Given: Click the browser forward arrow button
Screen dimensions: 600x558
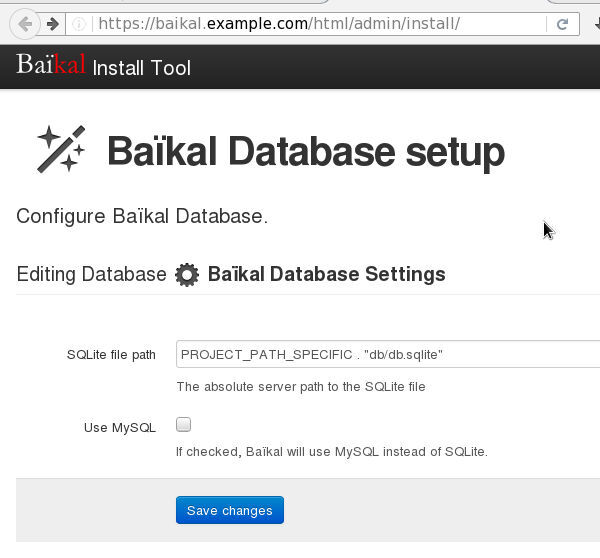Looking at the screenshot, I should [x=53, y=23].
